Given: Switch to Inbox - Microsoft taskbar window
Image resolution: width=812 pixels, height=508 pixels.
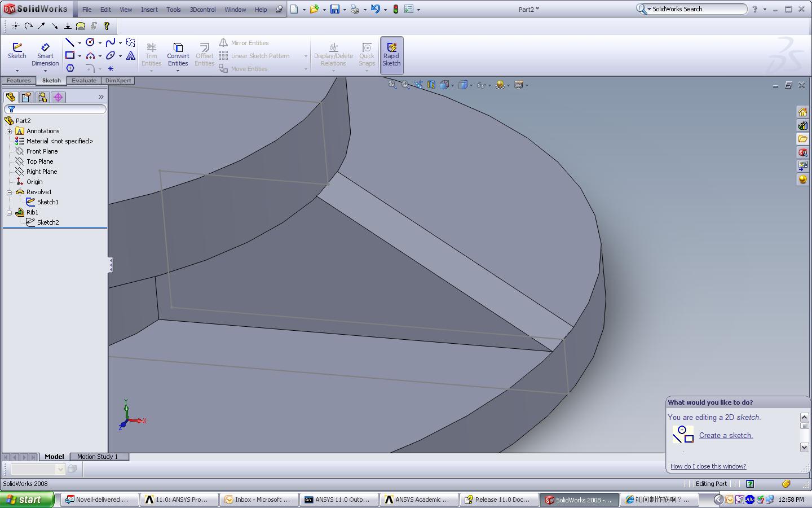Looking at the screenshot, I should pyautogui.click(x=259, y=500).
